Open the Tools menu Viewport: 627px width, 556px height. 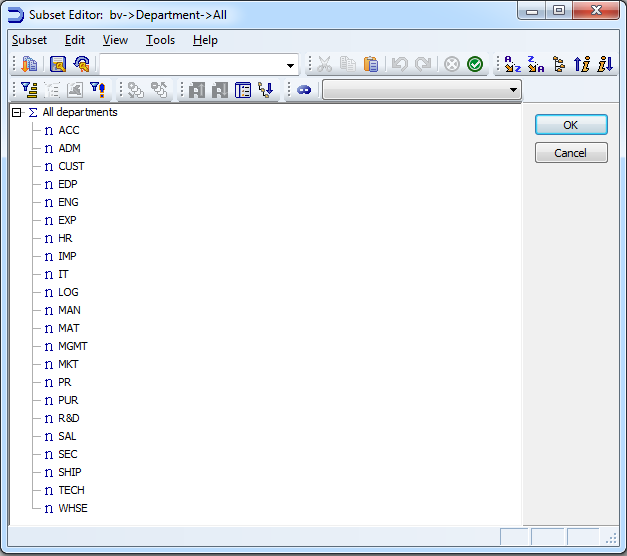tap(160, 40)
